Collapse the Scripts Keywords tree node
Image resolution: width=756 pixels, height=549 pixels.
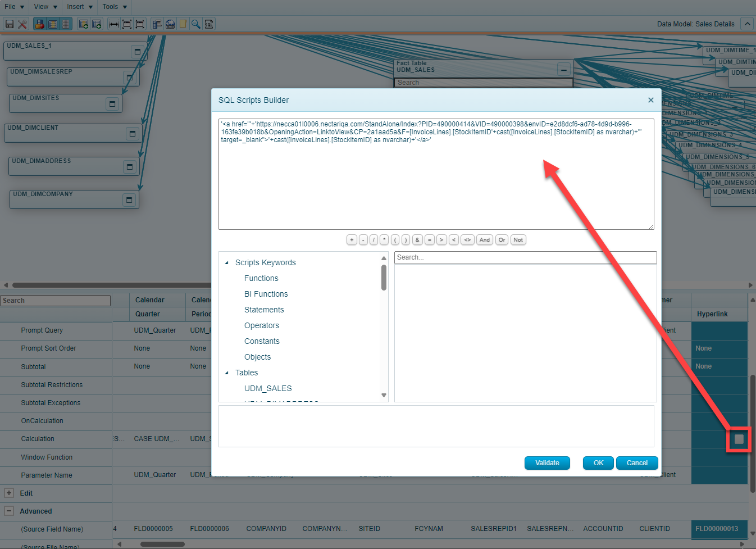(227, 262)
